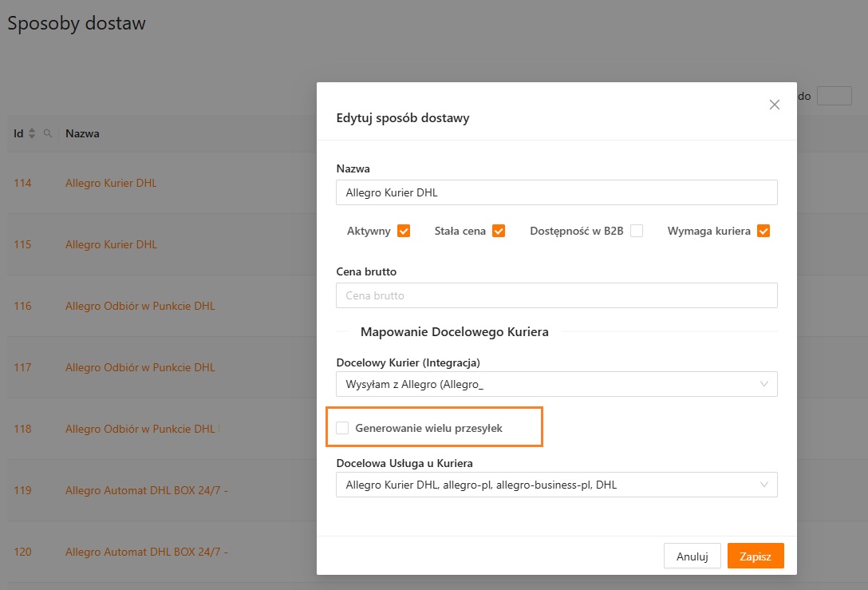This screenshot has height=590, width=868.
Task: Close the Edytuj sposób dostawy dialog
Action: (x=774, y=105)
